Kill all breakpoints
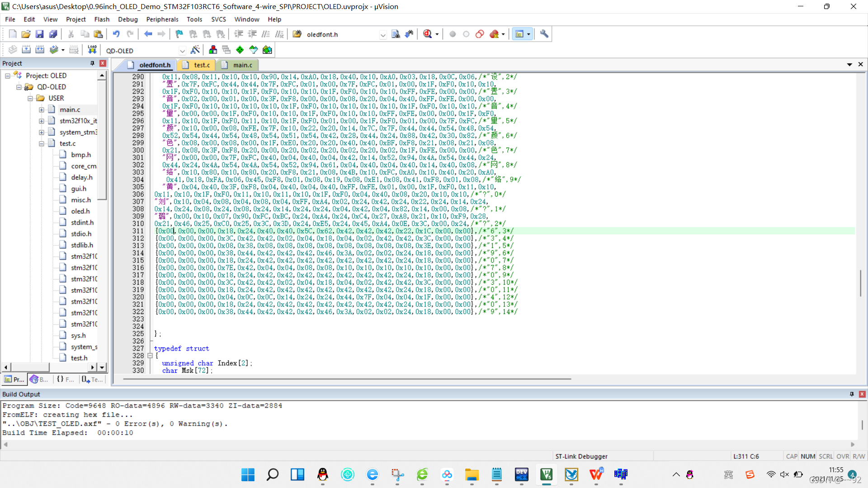 [494, 34]
